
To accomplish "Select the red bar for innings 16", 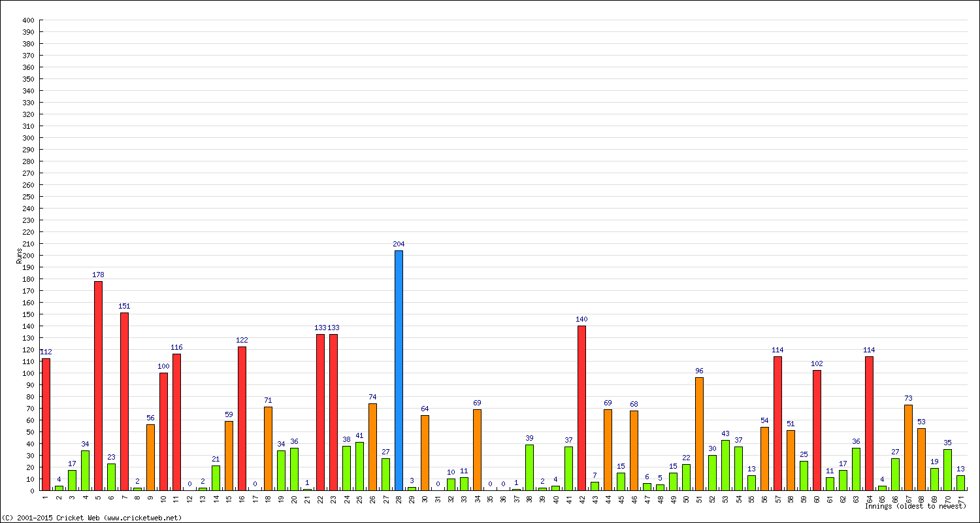I will [242, 418].
